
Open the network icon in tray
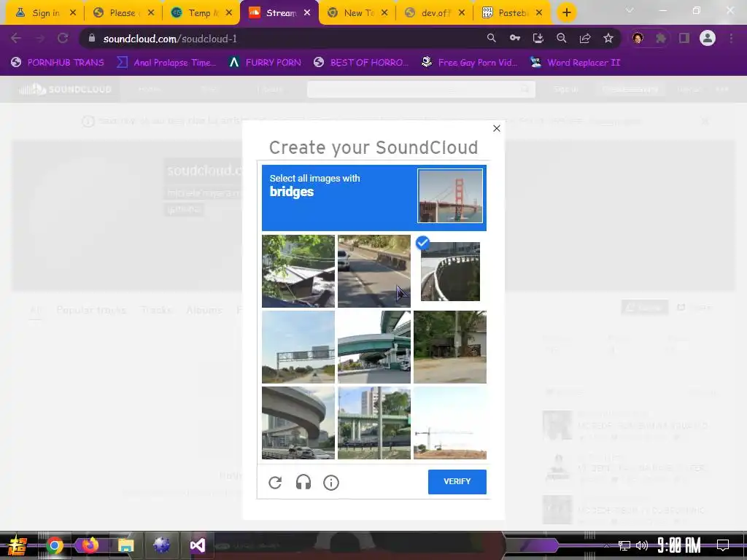click(x=624, y=545)
